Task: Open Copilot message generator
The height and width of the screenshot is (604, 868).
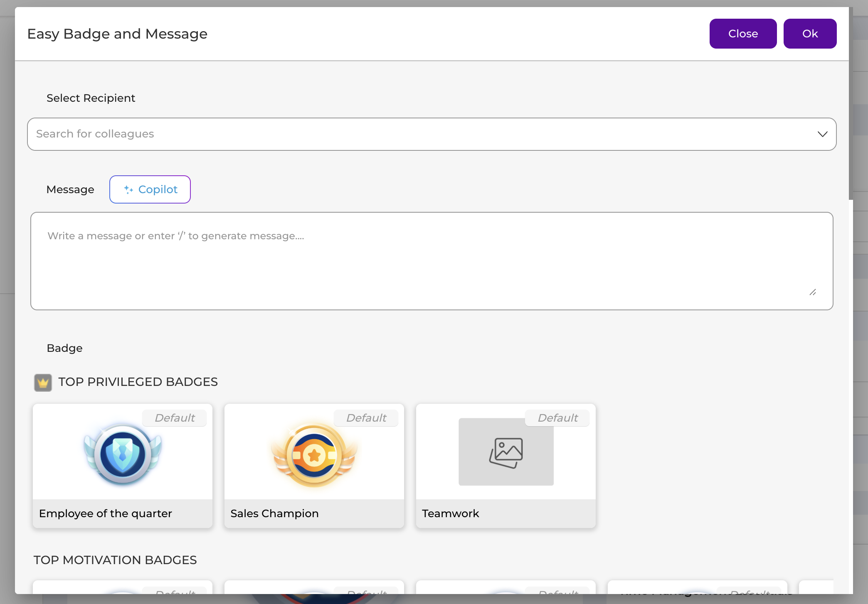Action: (150, 189)
